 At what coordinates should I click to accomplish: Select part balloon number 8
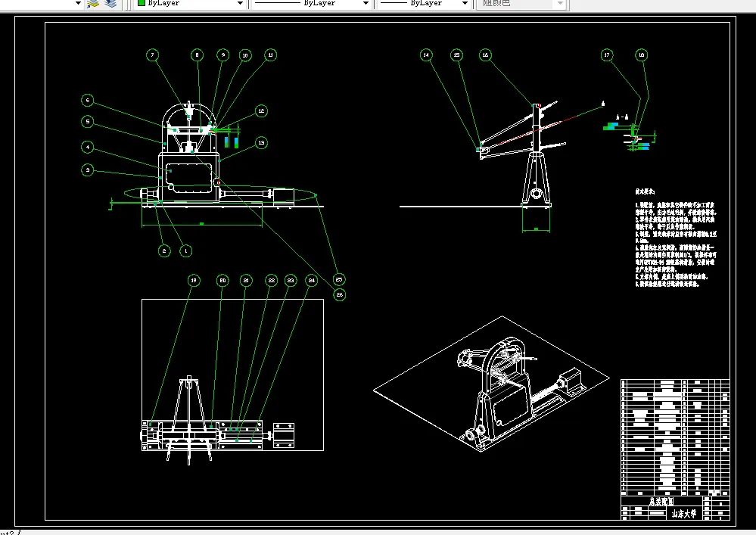197,55
